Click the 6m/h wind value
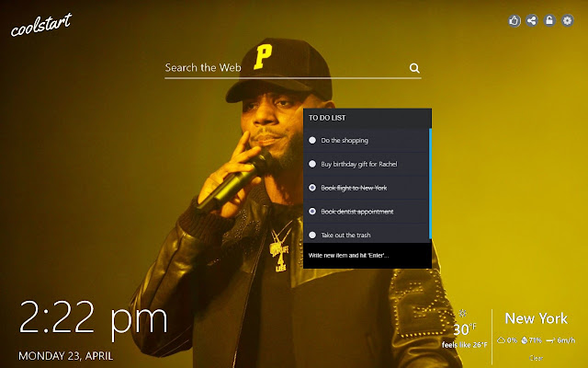Screen dimensions: 588x368 coord(566,340)
